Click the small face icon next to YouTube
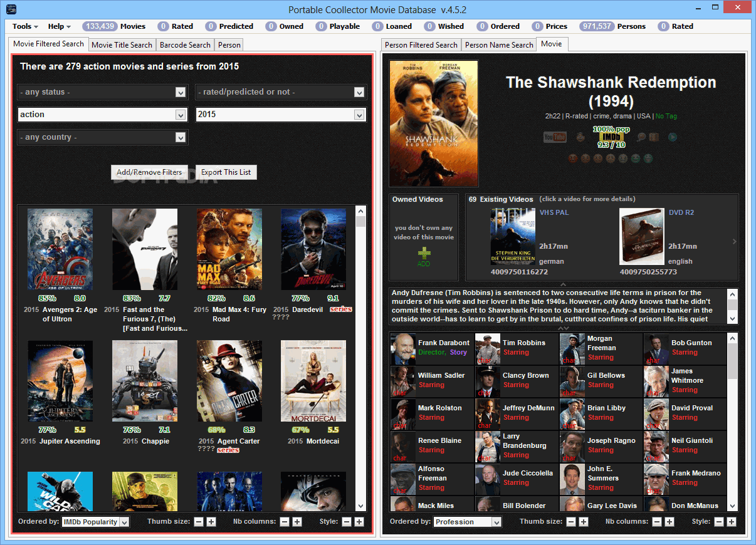 point(580,137)
